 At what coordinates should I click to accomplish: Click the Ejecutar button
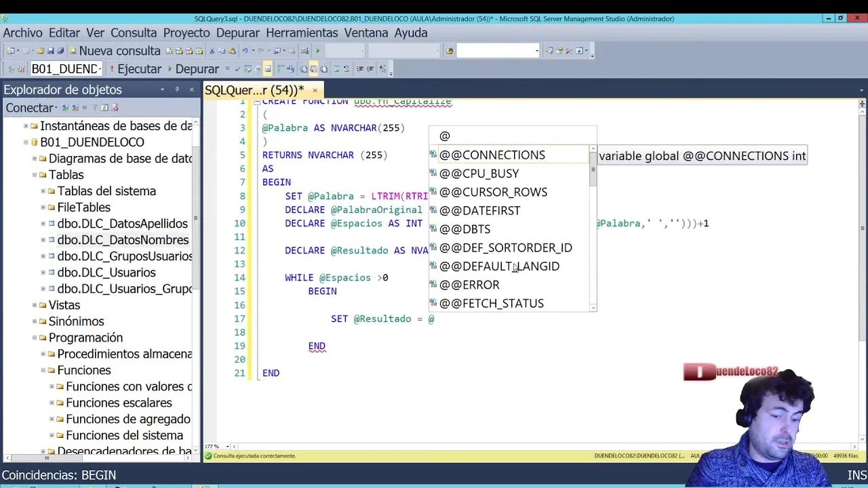click(139, 68)
